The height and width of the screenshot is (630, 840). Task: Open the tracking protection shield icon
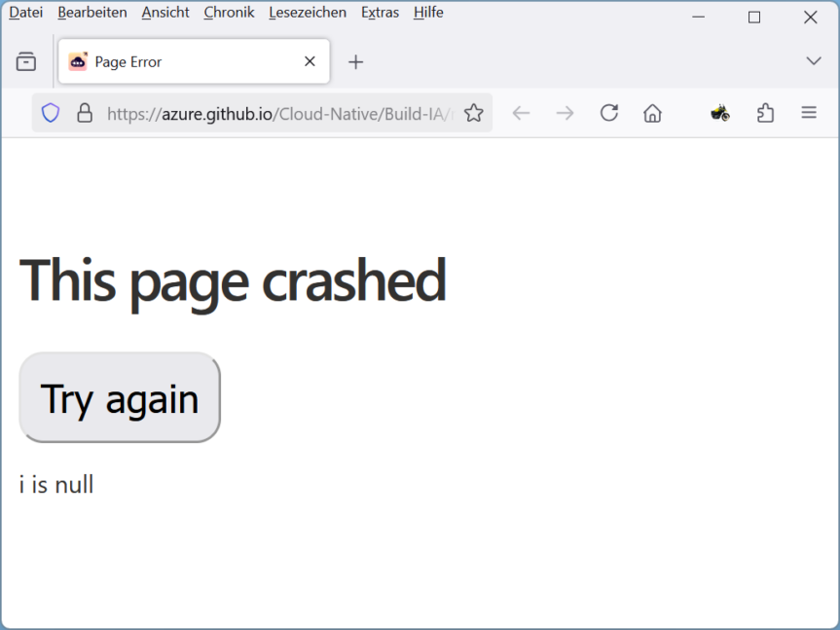pyautogui.click(x=51, y=113)
